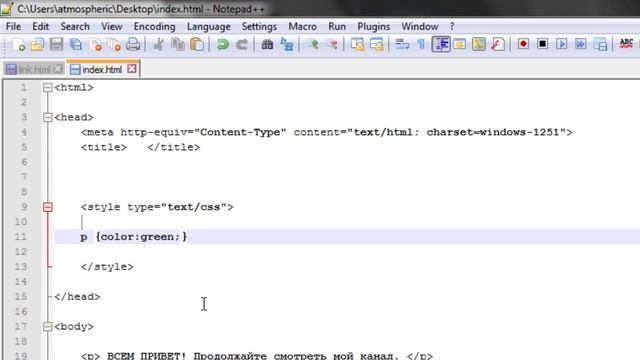
Task: Click line number 7 in margin
Action: (x=24, y=177)
